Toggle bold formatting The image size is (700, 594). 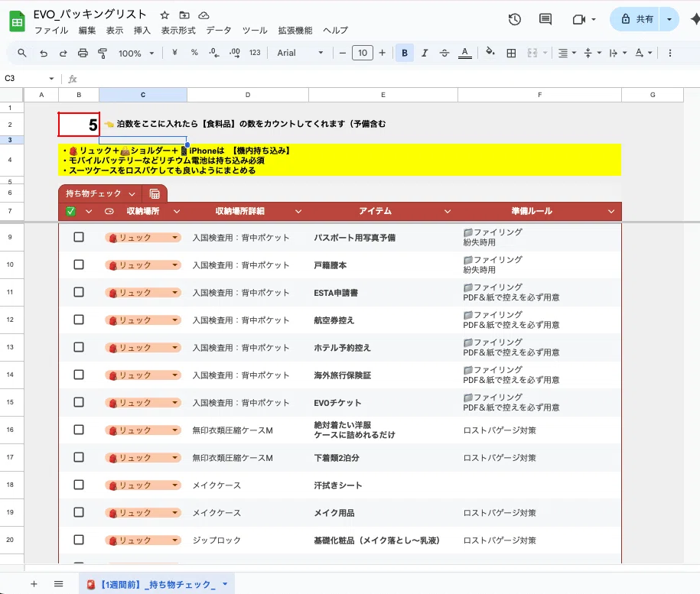tap(405, 53)
